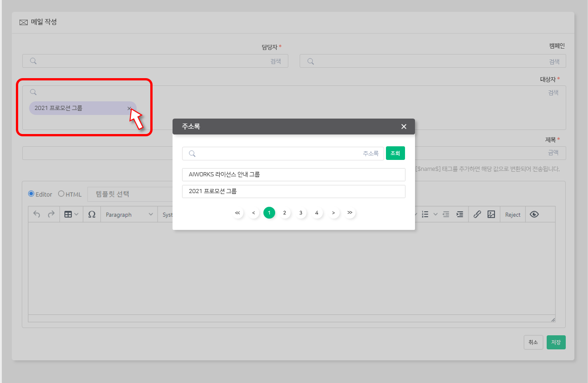The width and height of the screenshot is (588, 383).
Task: Open the table insert dropdown
Action: point(71,214)
